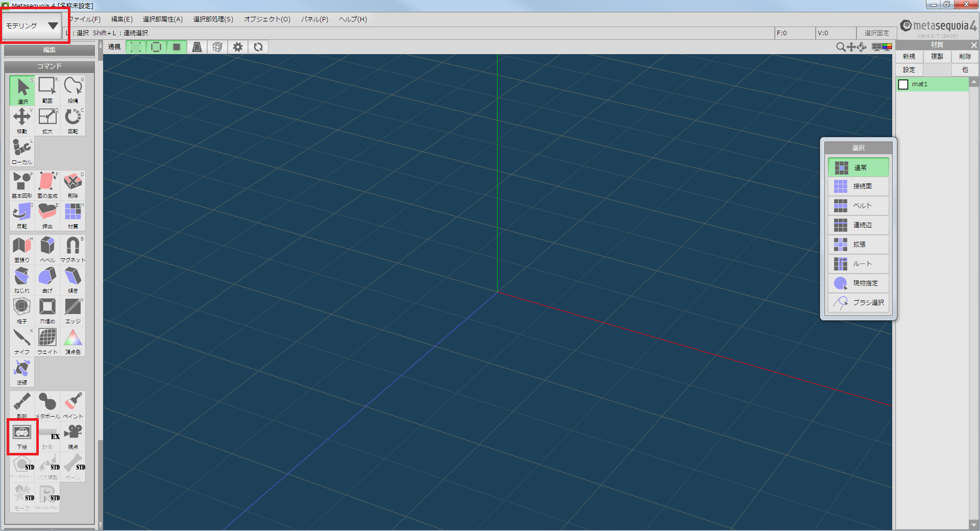
Task: Click 他 button in material panel
Action: 965,70
